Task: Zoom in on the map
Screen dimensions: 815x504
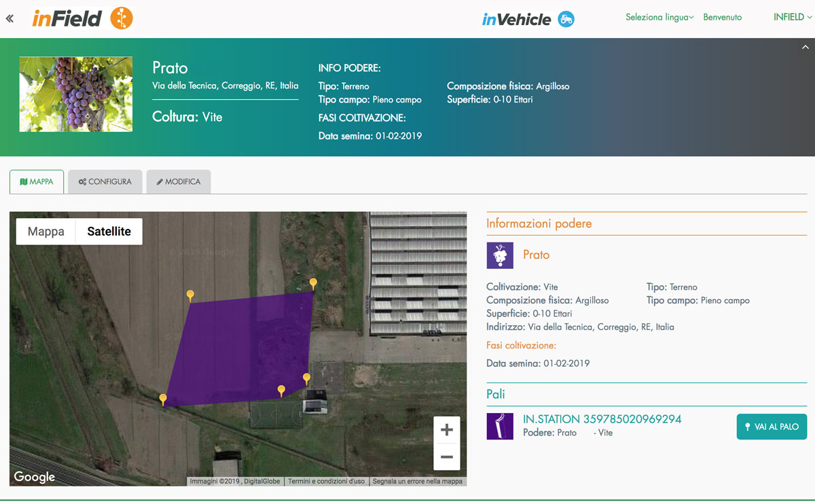Action: click(447, 430)
